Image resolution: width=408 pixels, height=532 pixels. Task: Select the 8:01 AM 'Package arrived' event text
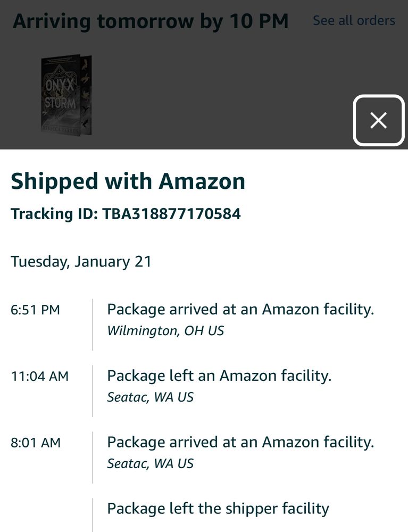(x=240, y=442)
